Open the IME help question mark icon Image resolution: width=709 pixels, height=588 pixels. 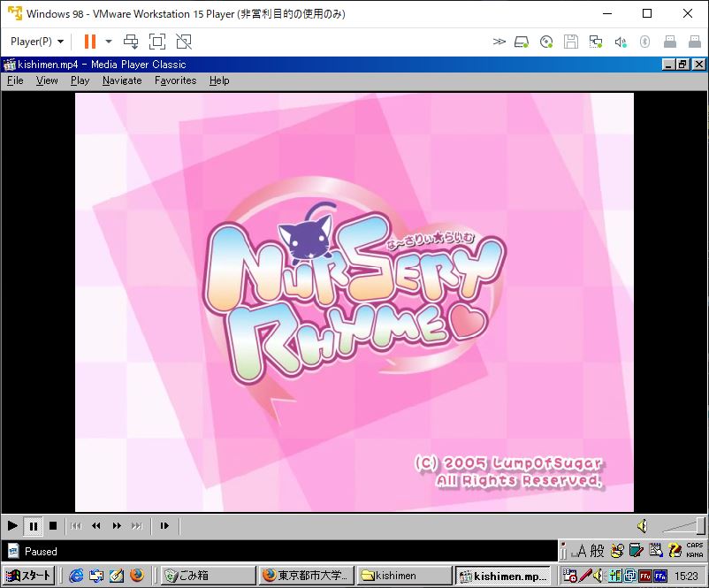(675, 551)
